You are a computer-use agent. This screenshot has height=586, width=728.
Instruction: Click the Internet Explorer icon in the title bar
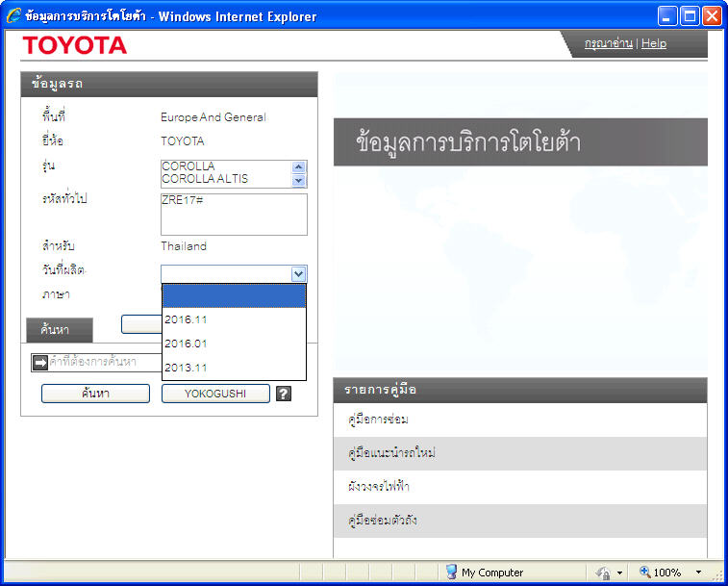(13, 15)
